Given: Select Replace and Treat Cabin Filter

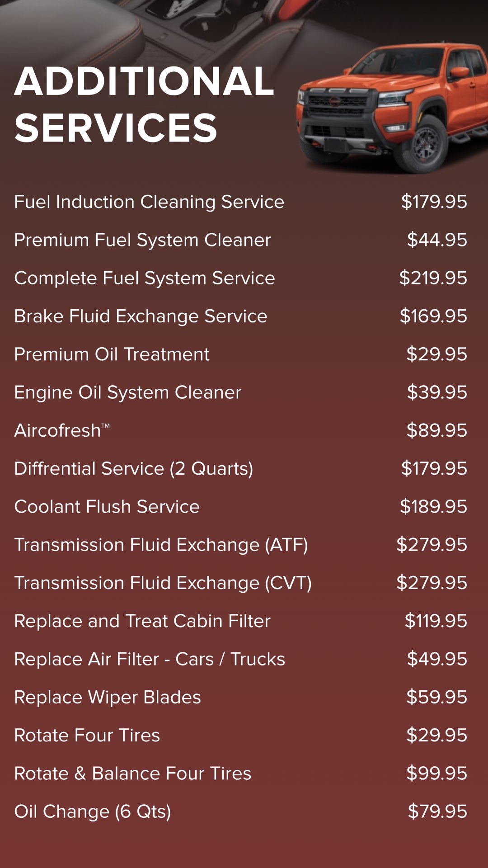Looking at the screenshot, I should coord(142,621).
